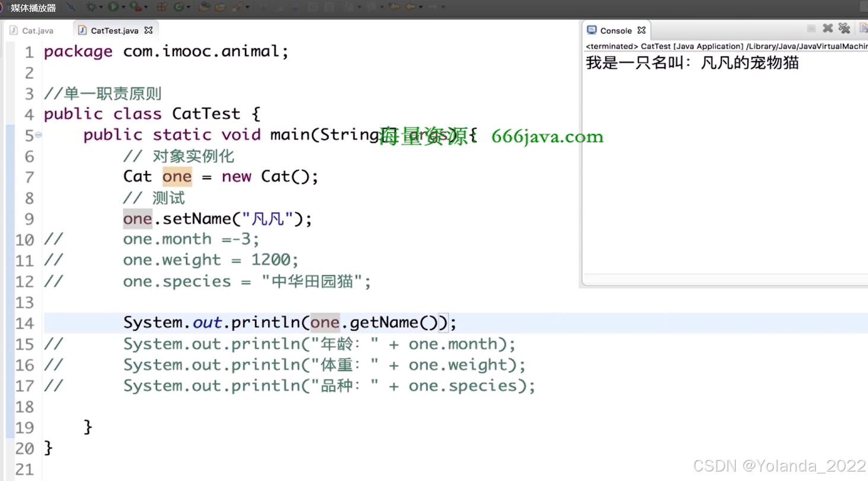Screen dimensions: 868x481
Task: Click the Debug bug icon
Action: 91,7
